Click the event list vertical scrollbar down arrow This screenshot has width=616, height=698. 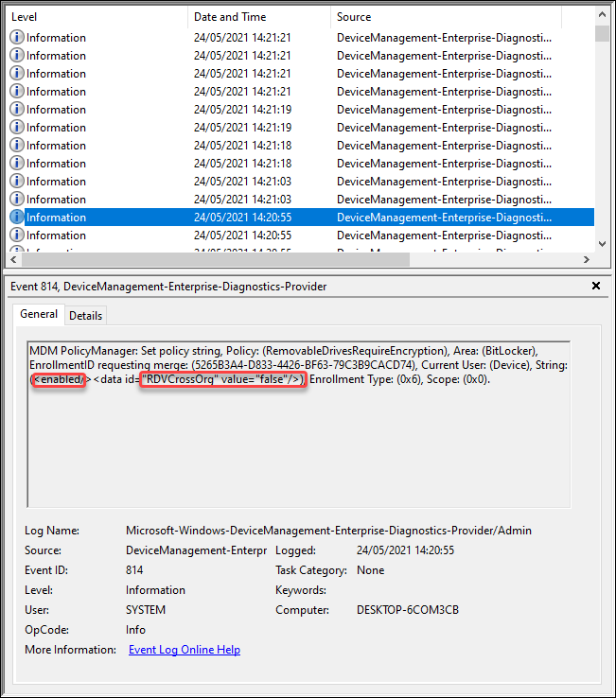point(602,243)
